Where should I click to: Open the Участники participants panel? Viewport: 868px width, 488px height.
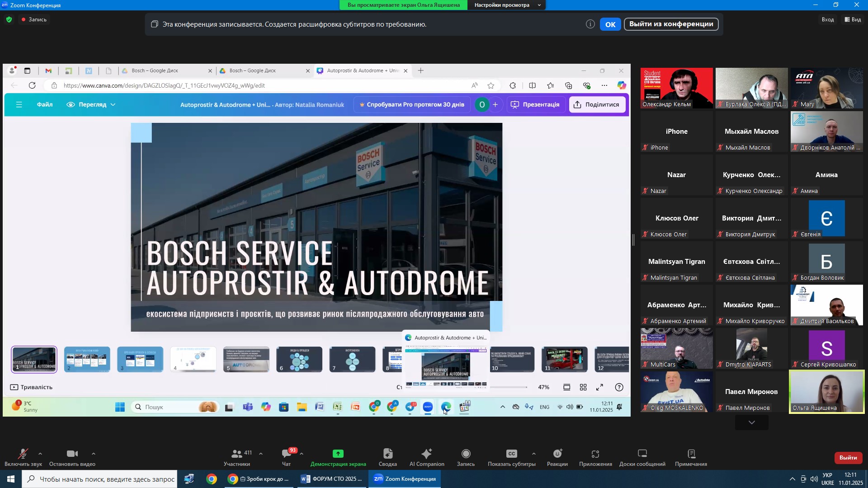coord(237,457)
